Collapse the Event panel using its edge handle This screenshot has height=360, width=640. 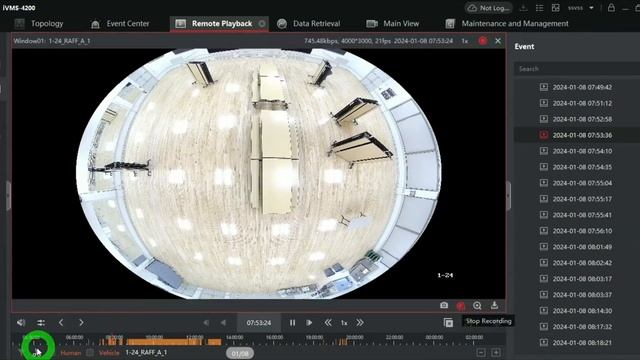(509, 195)
